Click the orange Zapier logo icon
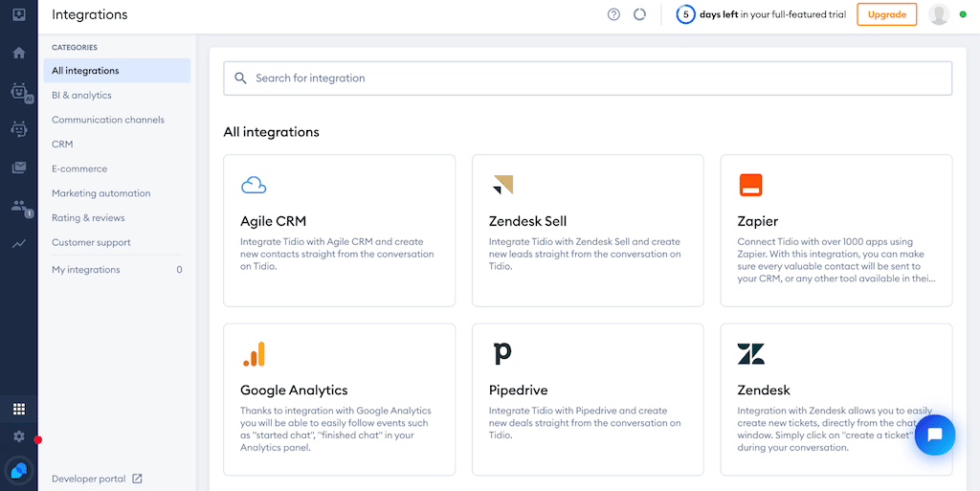 [750, 185]
